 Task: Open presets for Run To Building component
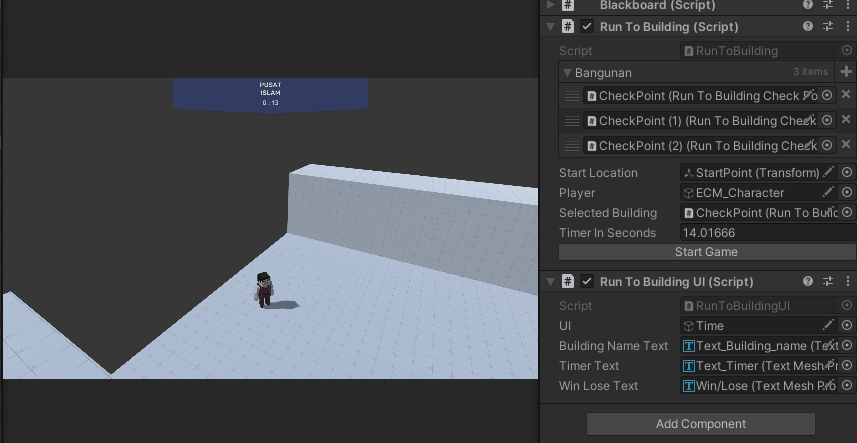828,27
